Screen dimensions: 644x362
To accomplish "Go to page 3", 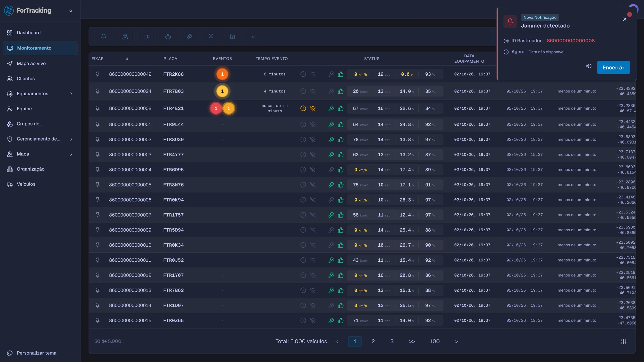I will point(392,341).
